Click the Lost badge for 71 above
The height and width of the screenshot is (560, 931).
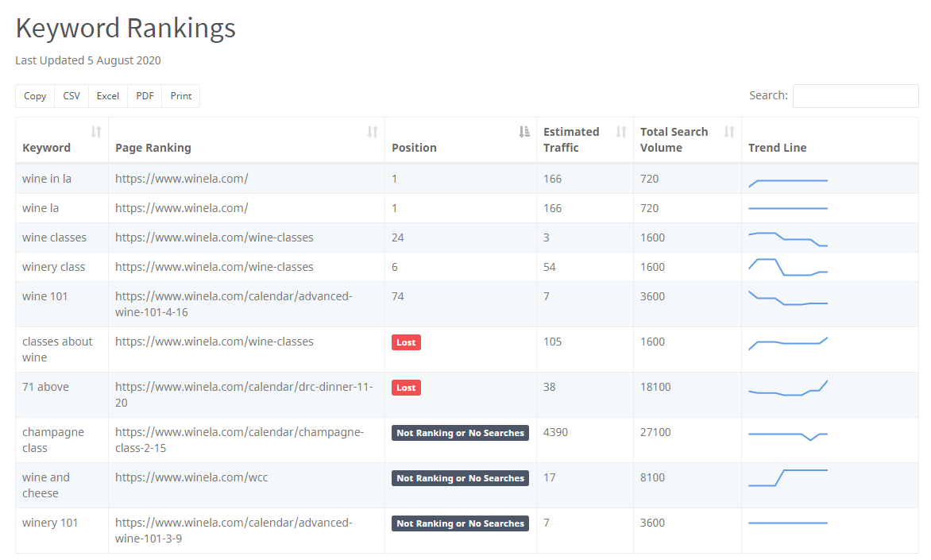click(406, 388)
